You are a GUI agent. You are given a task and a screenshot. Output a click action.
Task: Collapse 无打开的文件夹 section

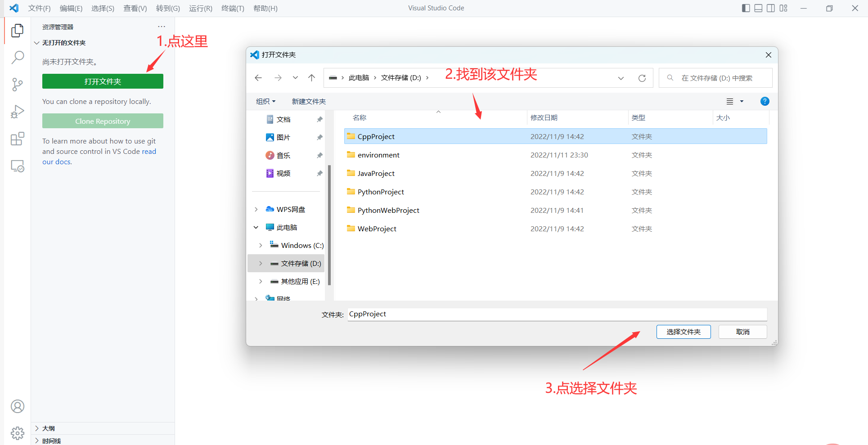103,43
